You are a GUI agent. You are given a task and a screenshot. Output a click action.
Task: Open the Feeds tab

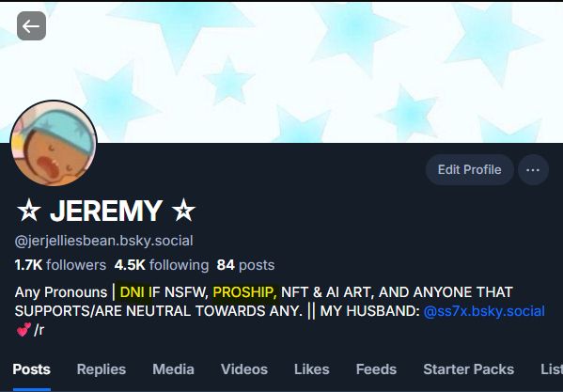[x=376, y=369]
